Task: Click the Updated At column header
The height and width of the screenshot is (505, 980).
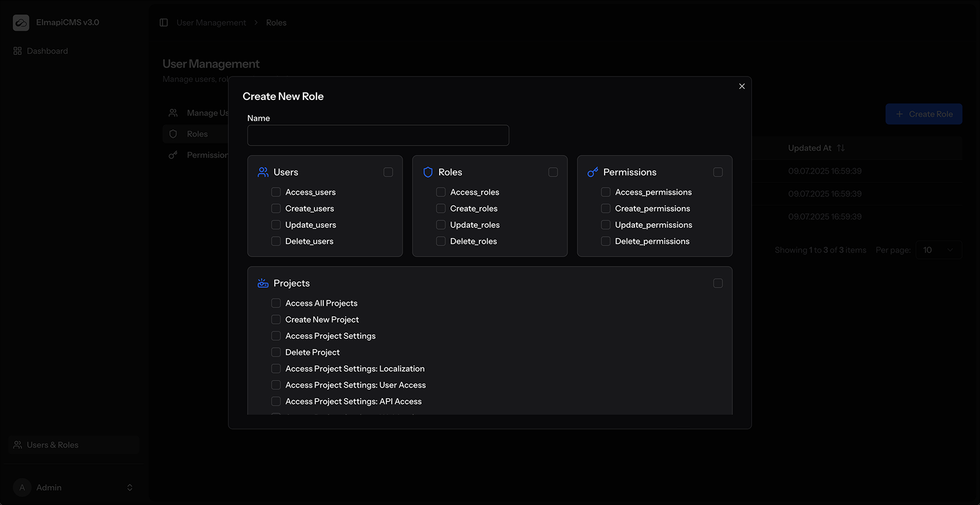Action: click(810, 148)
